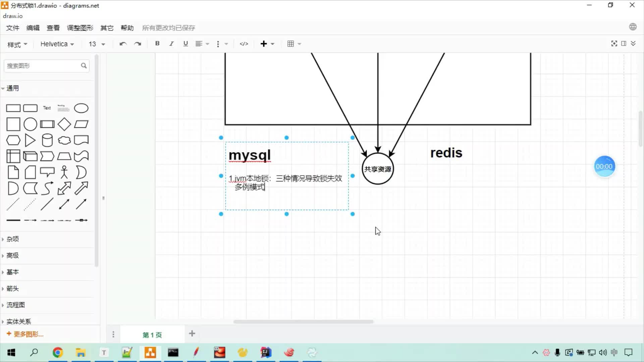Image resolution: width=644 pixels, height=362 pixels.
Task: Open the bullet list options dropdown
Action: click(222, 44)
